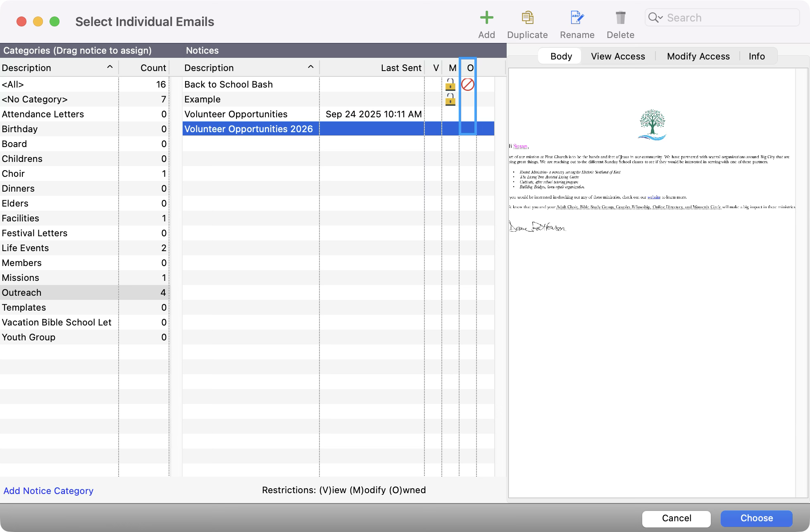
Task: Click the Duplicate notice icon
Action: [527, 18]
